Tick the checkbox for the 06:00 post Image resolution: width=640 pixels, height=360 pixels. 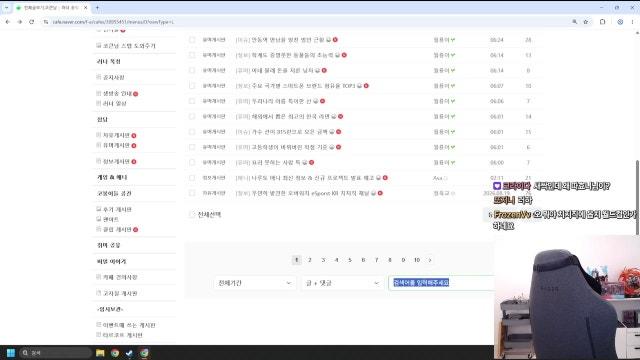point(192,162)
